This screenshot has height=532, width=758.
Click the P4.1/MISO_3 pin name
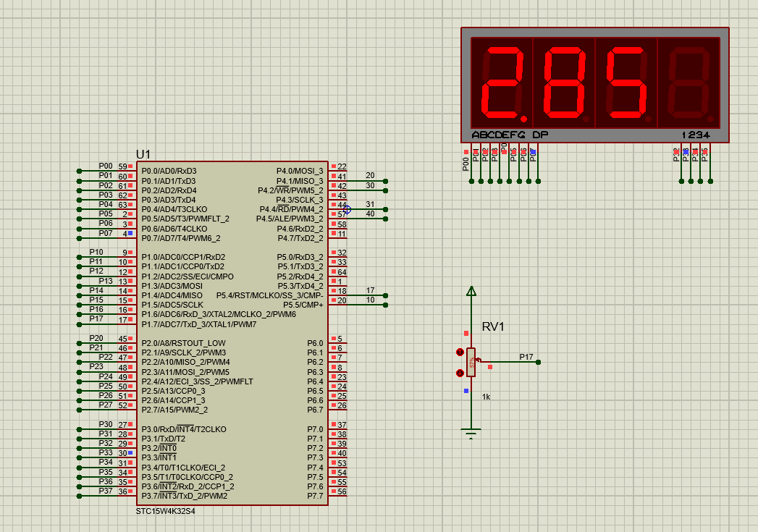300,181
